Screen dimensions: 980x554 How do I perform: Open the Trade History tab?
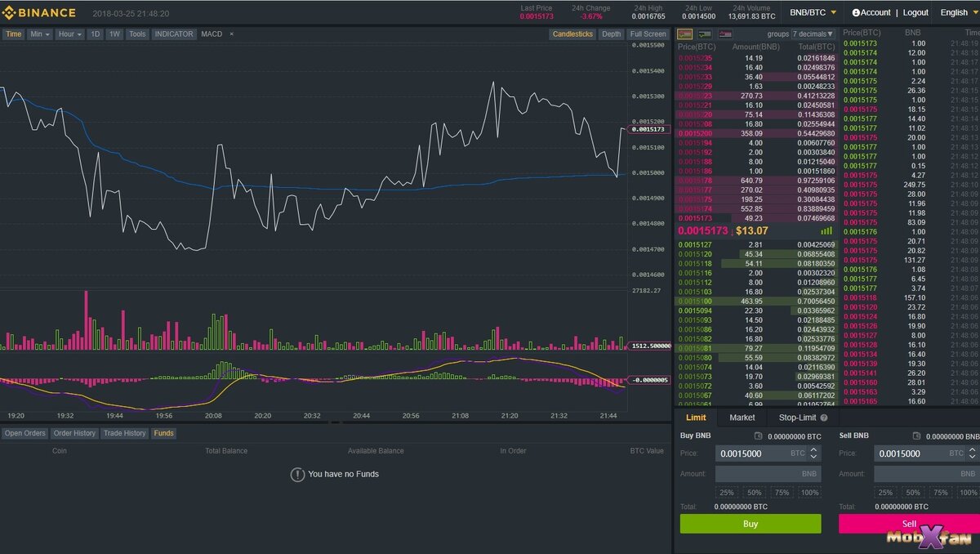coord(124,433)
